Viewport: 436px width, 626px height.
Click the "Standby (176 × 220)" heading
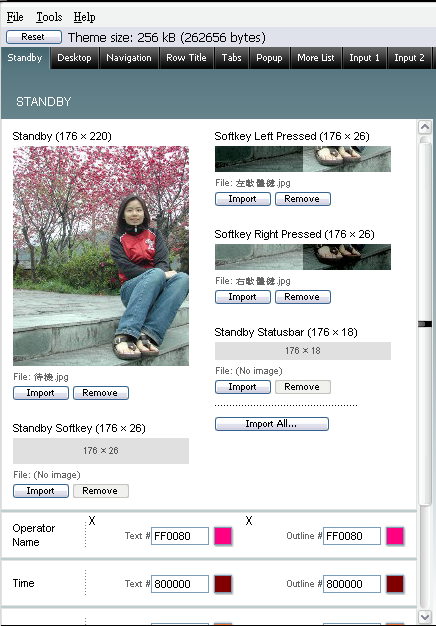[62, 137]
